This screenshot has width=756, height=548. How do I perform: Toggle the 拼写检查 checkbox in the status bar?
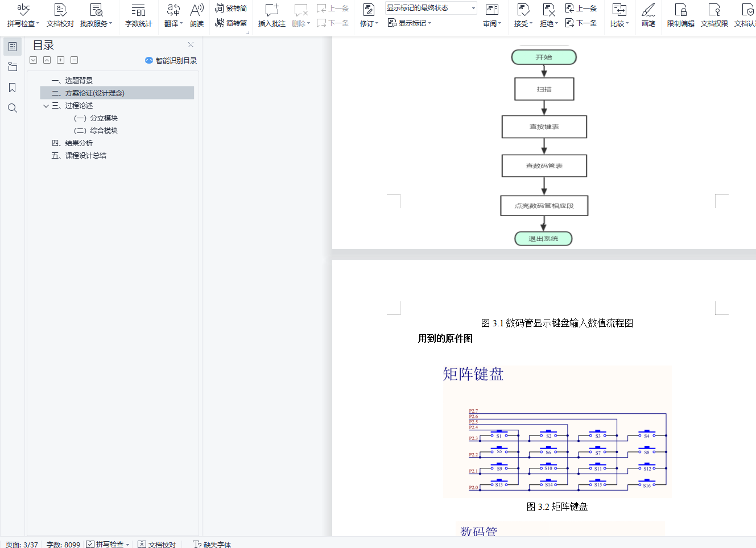click(x=90, y=544)
